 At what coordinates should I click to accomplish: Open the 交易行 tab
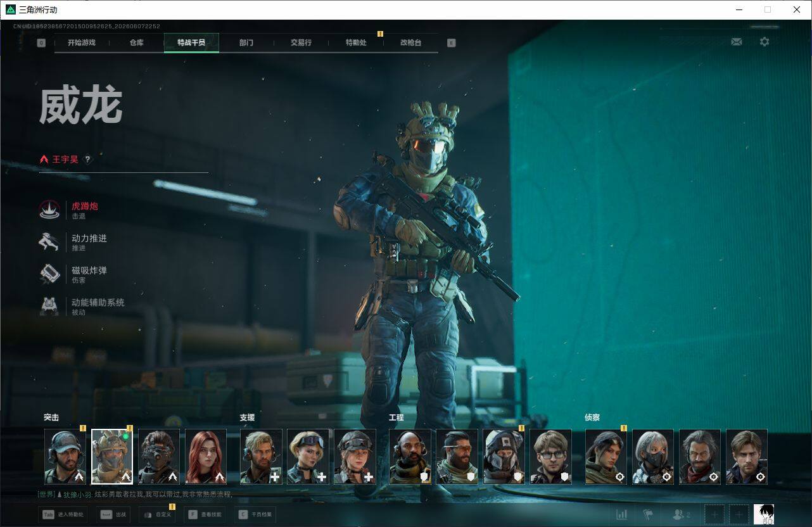click(x=301, y=43)
